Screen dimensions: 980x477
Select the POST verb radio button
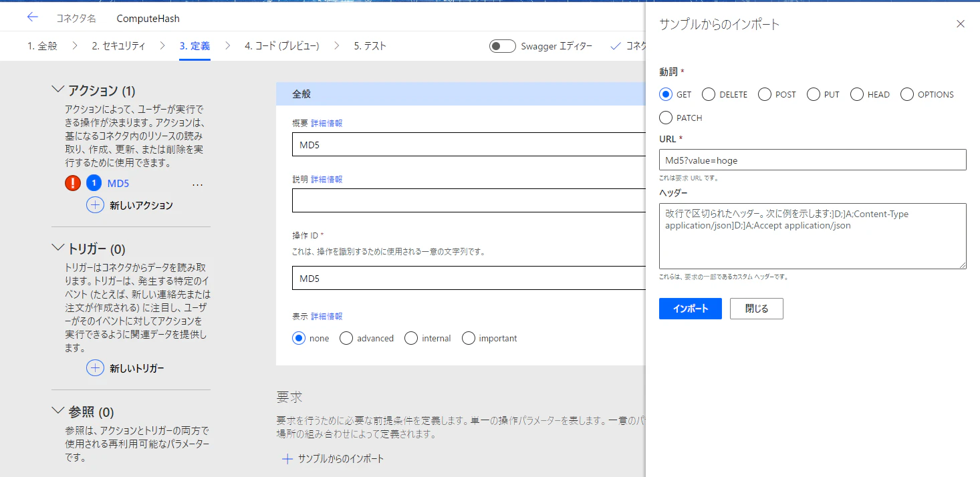765,94
